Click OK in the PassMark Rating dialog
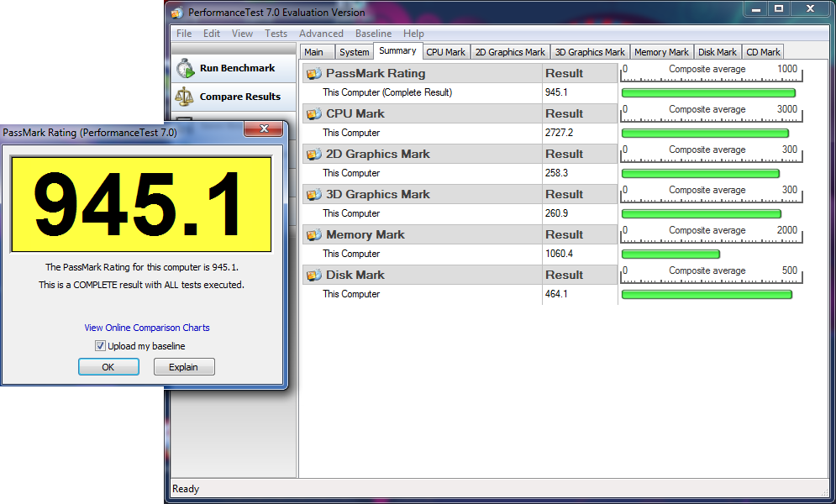This screenshot has height=504, width=836. click(x=108, y=367)
